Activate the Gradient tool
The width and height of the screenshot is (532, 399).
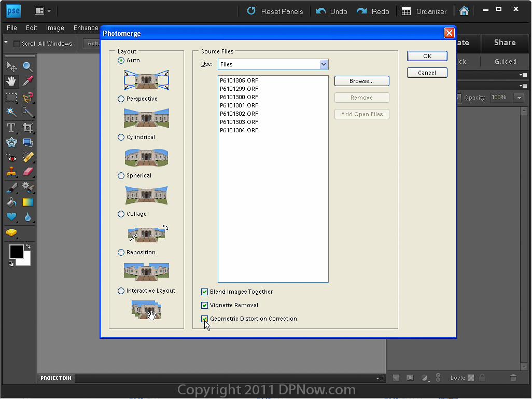(27, 202)
